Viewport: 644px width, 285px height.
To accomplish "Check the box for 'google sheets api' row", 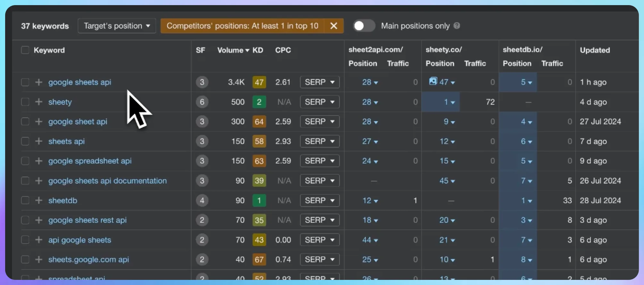I will coord(25,82).
